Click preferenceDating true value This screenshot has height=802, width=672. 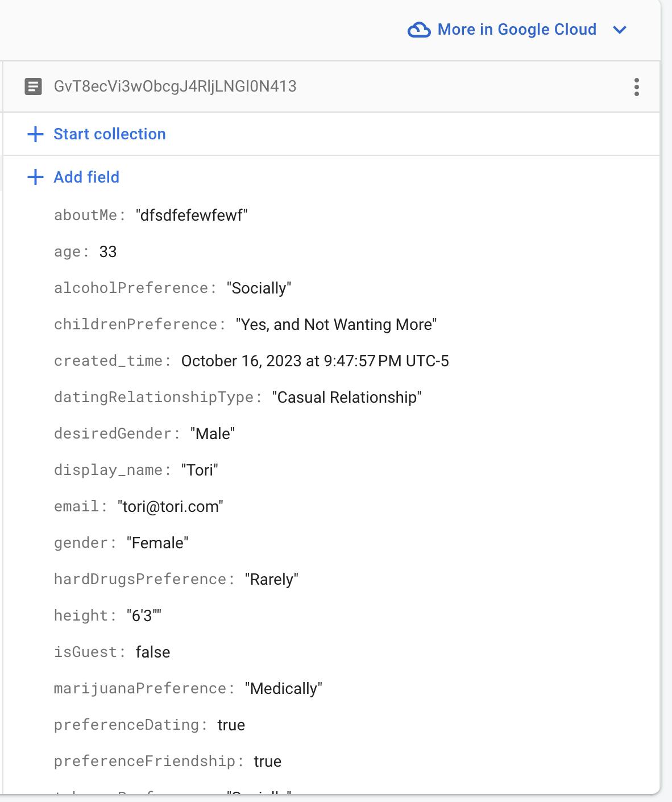click(x=231, y=725)
